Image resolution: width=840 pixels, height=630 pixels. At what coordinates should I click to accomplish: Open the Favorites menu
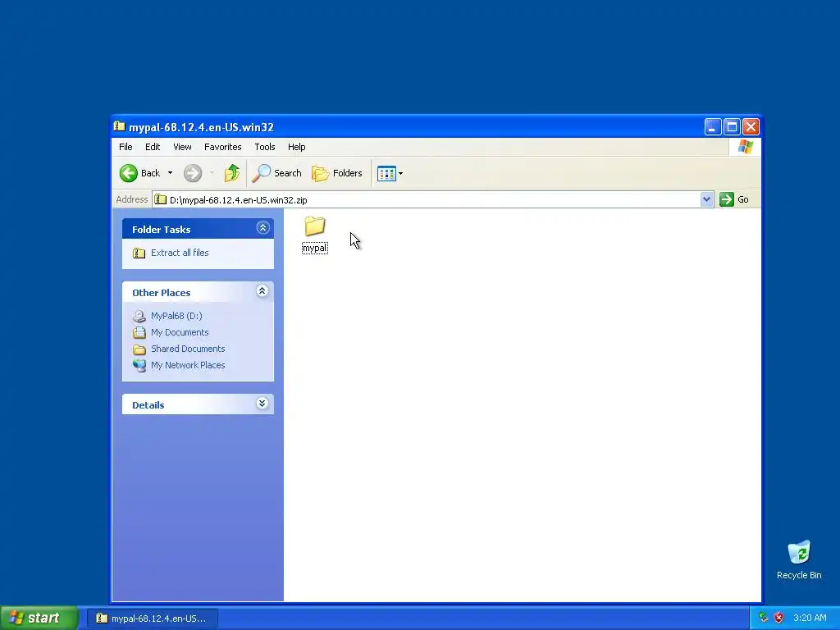pyautogui.click(x=223, y=147)
